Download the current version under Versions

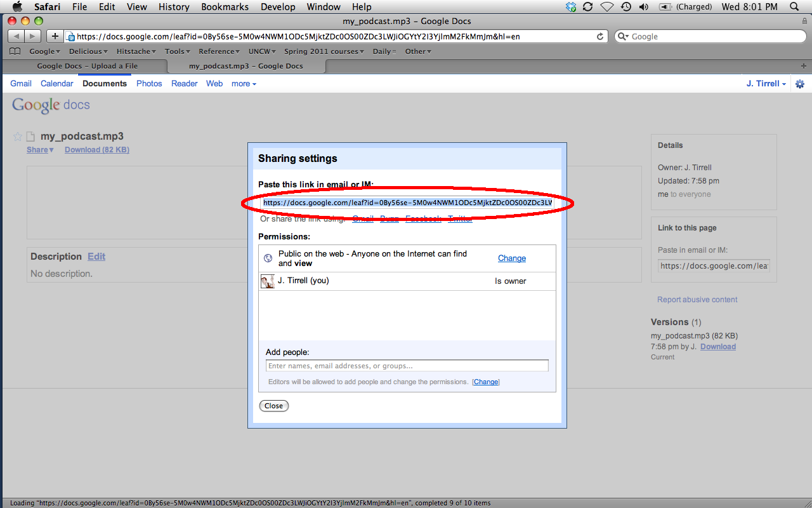point(718,347)
